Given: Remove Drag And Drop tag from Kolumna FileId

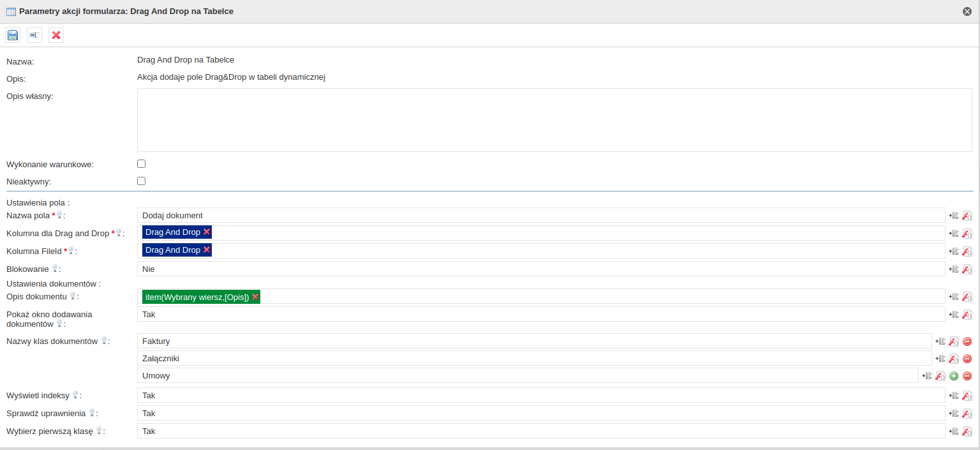Looking at the screenshot, I should pyautogui.click(x=207, y=250).
